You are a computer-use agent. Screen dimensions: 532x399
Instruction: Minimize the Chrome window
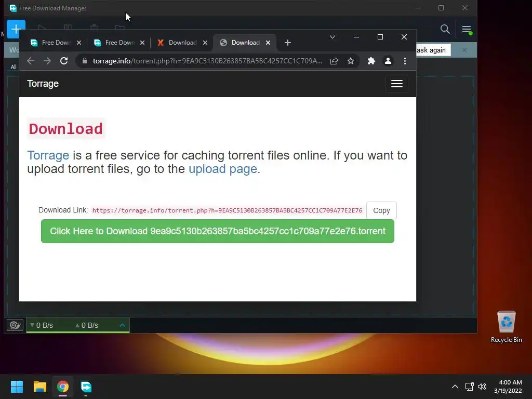356,37
